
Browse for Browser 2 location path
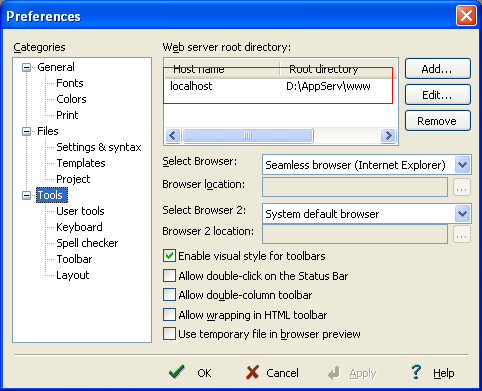click(x=462, y=234)
